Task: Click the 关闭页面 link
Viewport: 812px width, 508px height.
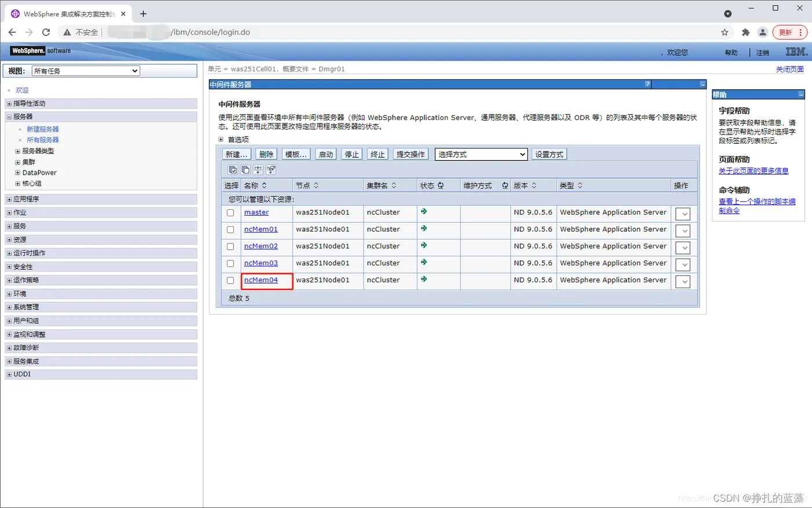Action: pos(790,69)
